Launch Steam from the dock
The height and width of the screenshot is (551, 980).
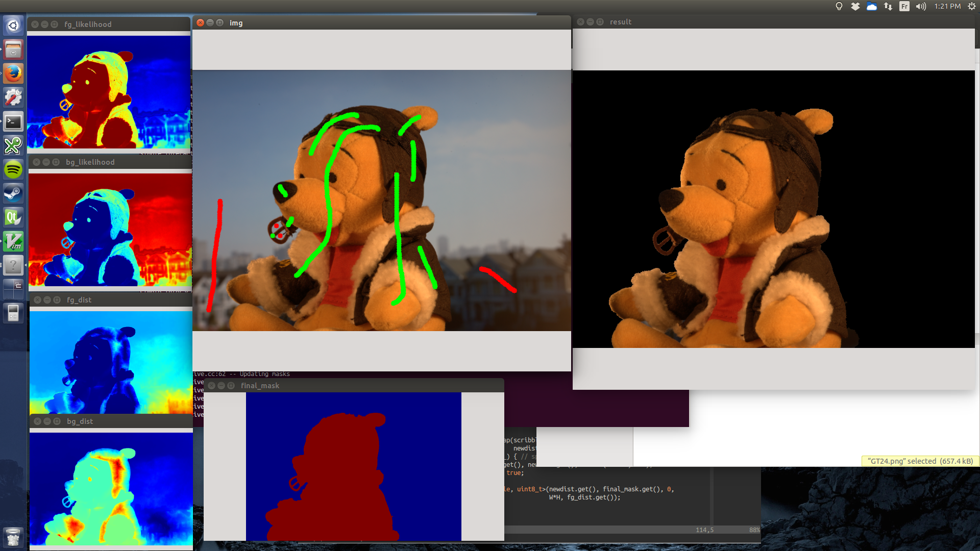point(13,193)
